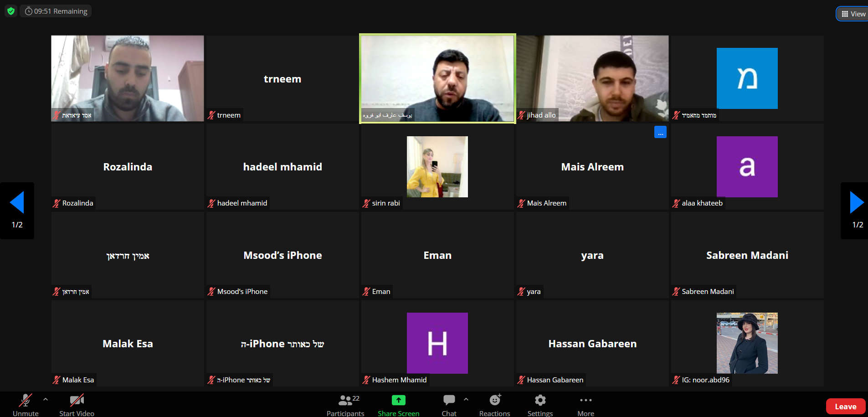Go to the next page of participants

click(857, 203)
